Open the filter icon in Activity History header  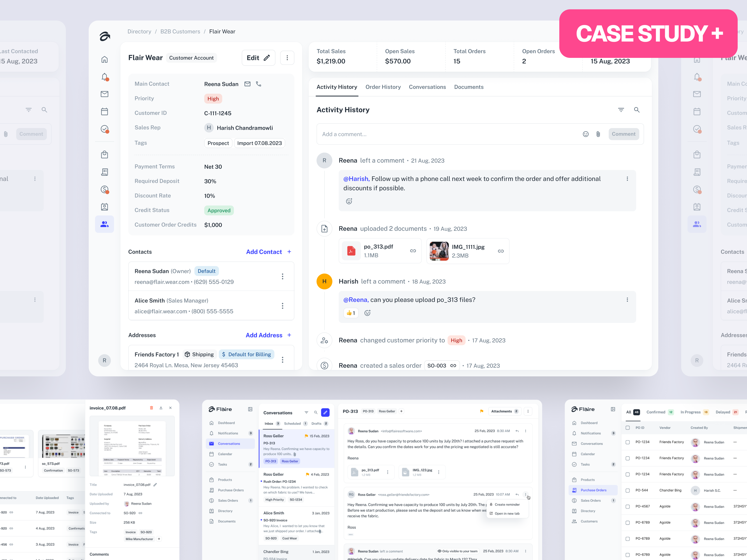click(x=621, y=110)
